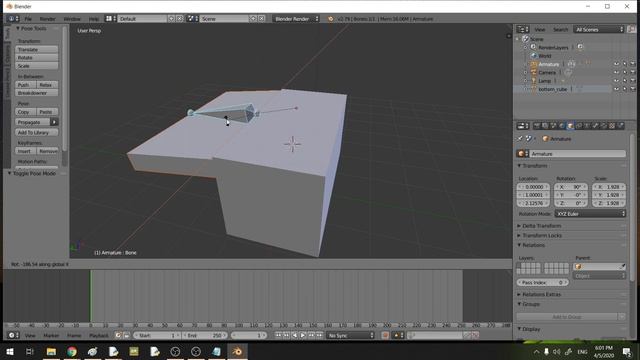This screenshot has width=640, height=360.
Task: Toggle the auto-keying record button
Action: tap(385, 335)
